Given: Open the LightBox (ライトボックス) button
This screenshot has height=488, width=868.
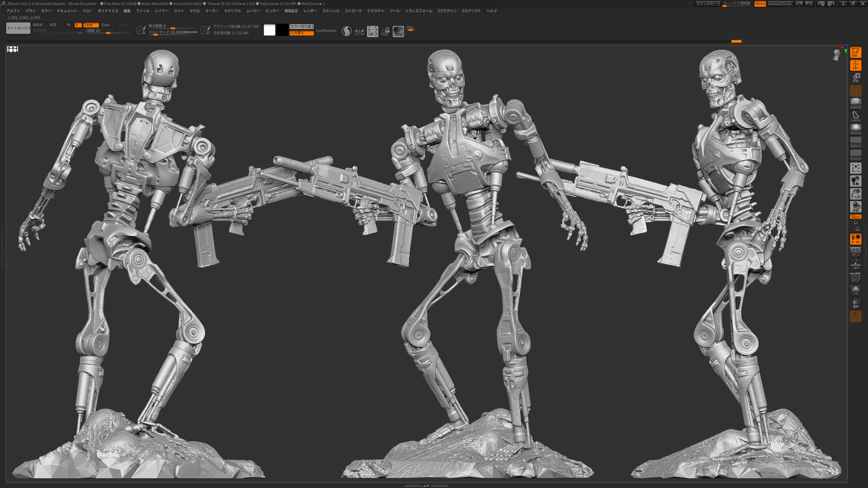Looking at the screenshot, I should click(19, 28).
